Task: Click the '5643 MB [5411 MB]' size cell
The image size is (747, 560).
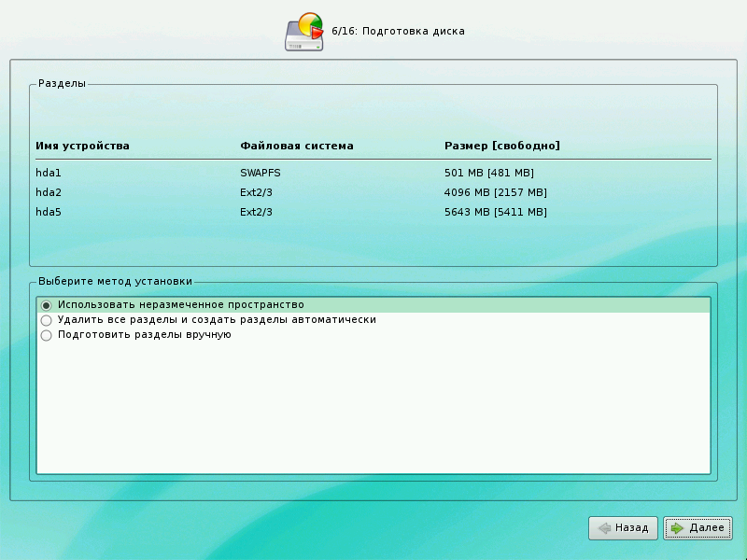Action: [x=495, y=212]
